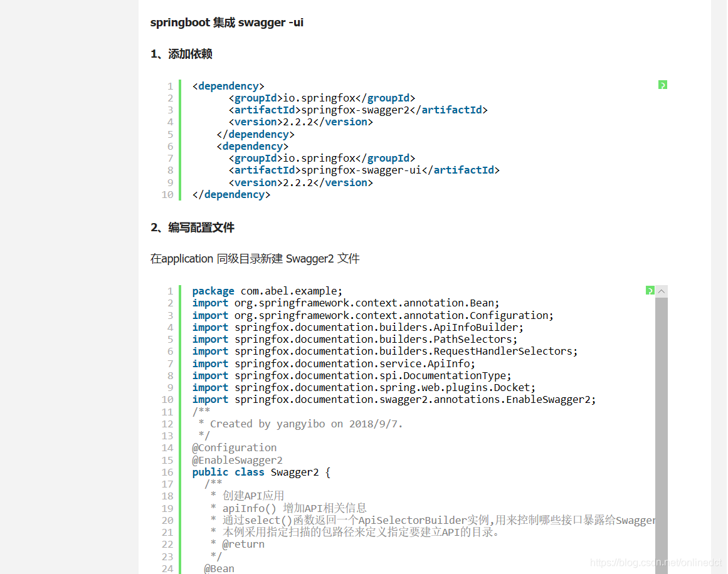Click the comment line 'apiInfo() 增加API相关信息'
The width and height of the screenshot is (728, 574).
point(294,509)
